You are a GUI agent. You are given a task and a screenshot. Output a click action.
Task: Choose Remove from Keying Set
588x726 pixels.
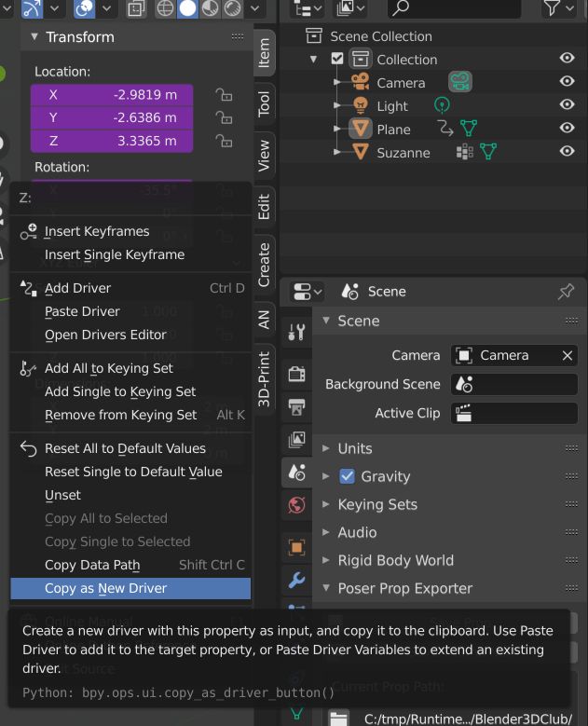click(131, 415)
